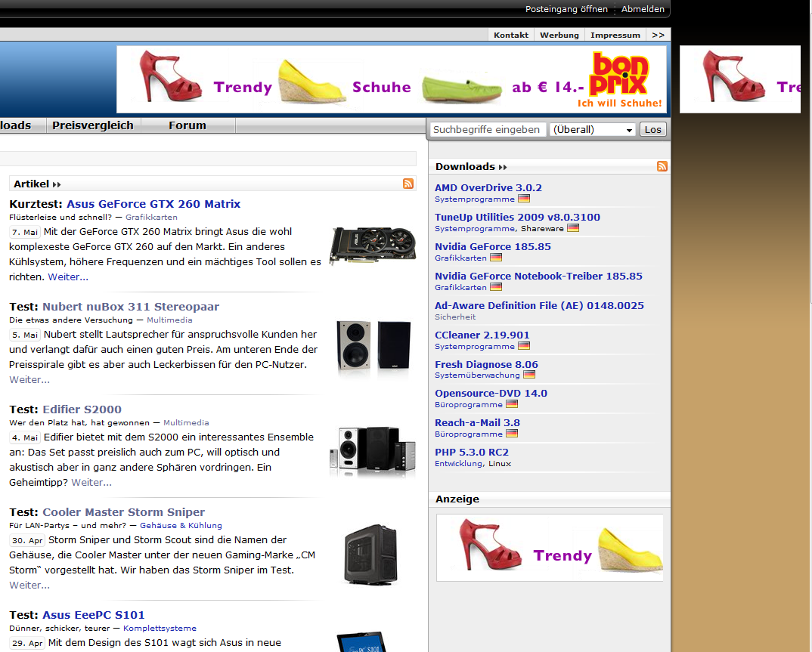Click the German flag beside CCleaner Systemprogramme
Viewport: 812px width, 652px height.
coord(524,346)
